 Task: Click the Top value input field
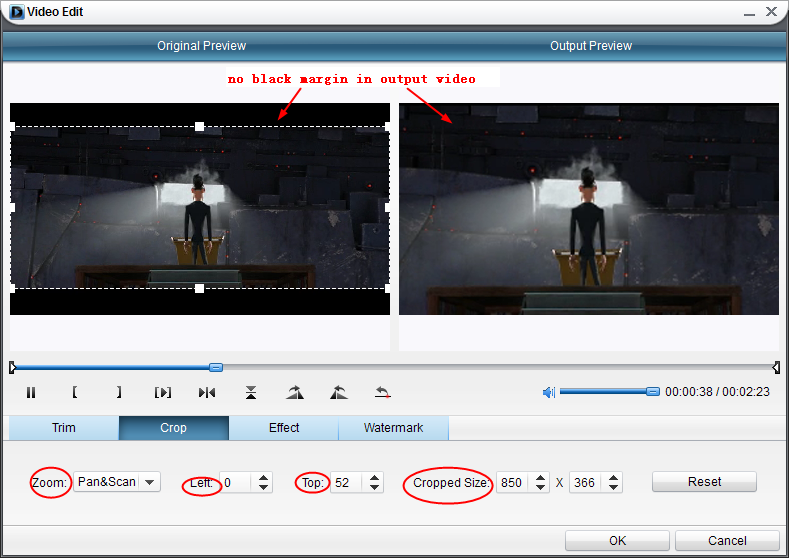click(x=348, y=483)
